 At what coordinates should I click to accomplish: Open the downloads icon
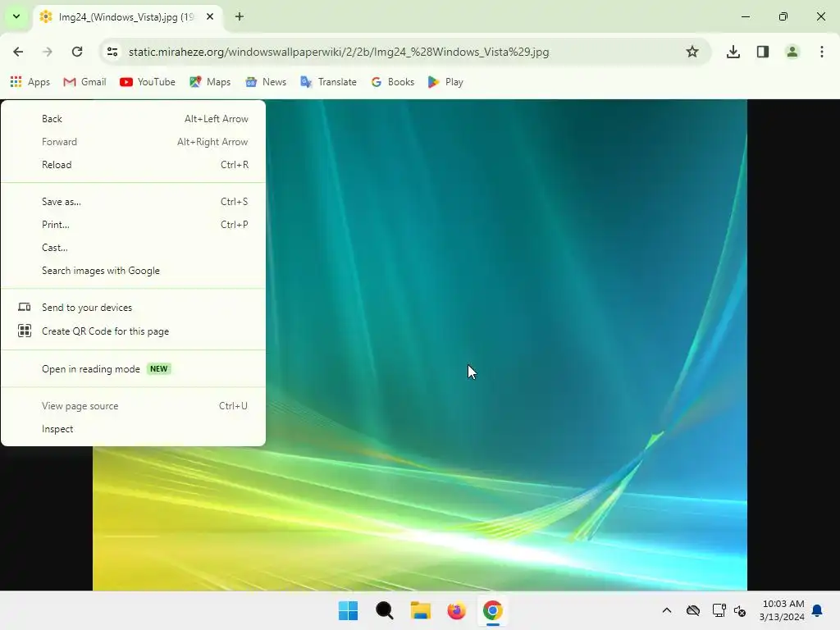point(733,52)
